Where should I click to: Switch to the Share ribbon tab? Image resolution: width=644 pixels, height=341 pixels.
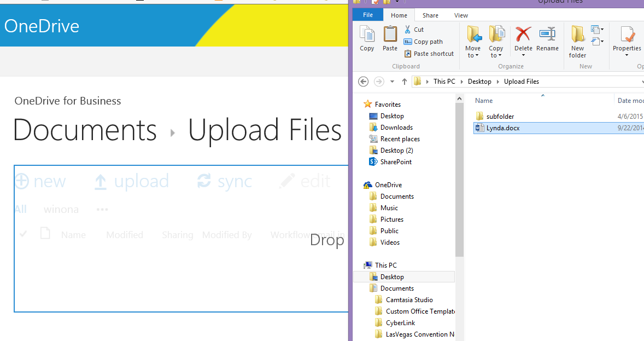pyautogui.click(x=430, y=15)
